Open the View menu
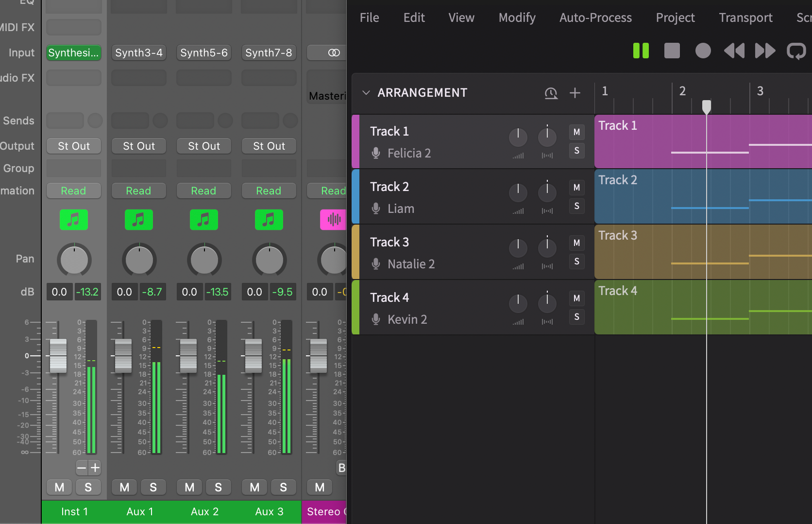Screen dimensions: 812x524 tap(461, 17)
